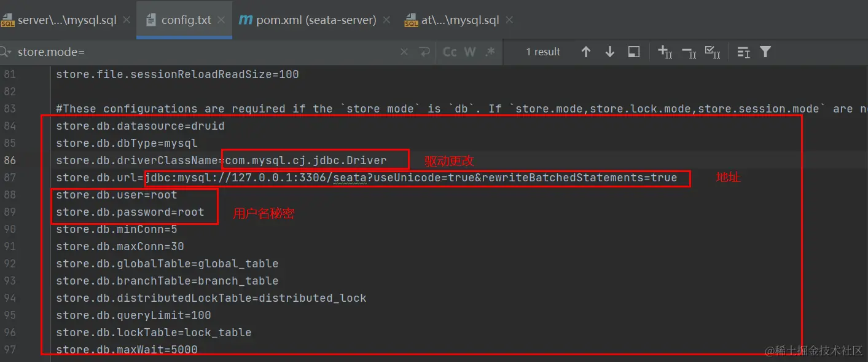868x362 pixels.
Task: Close the server mysql.sql tab
Action: click(x=127, y=20)
